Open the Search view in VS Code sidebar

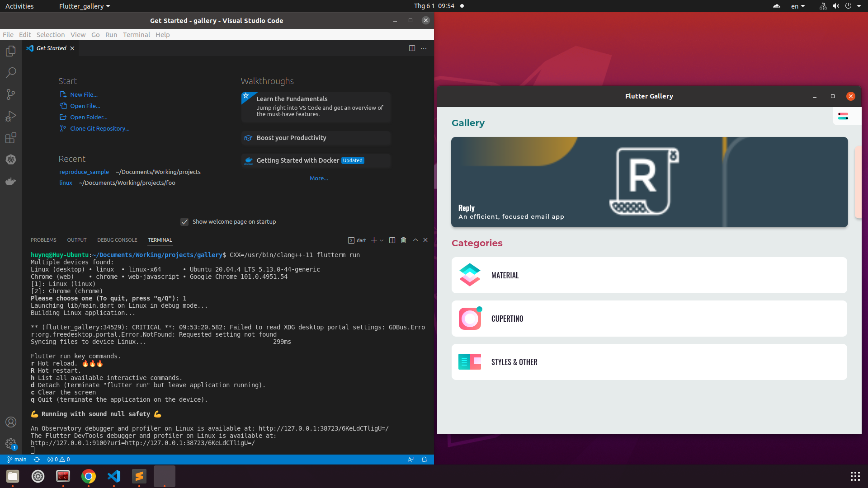tap(10, 72)
